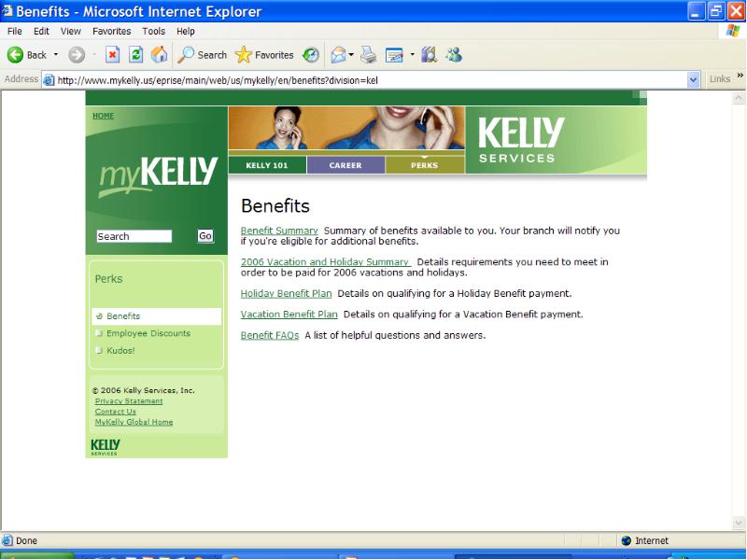Click the page icon in the address bar
The height and width of the screenshot is (560, 747).
coord(49,80)
